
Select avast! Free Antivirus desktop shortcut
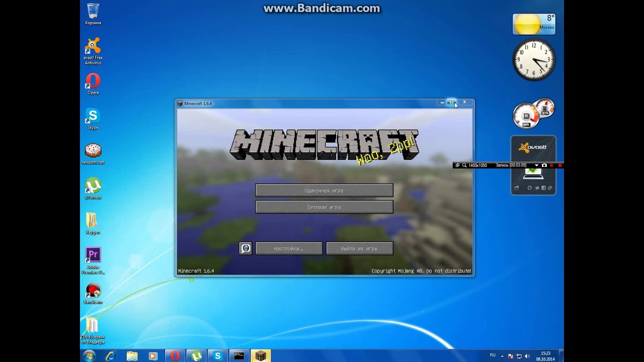pyautogui.click(x=93, y=52)
